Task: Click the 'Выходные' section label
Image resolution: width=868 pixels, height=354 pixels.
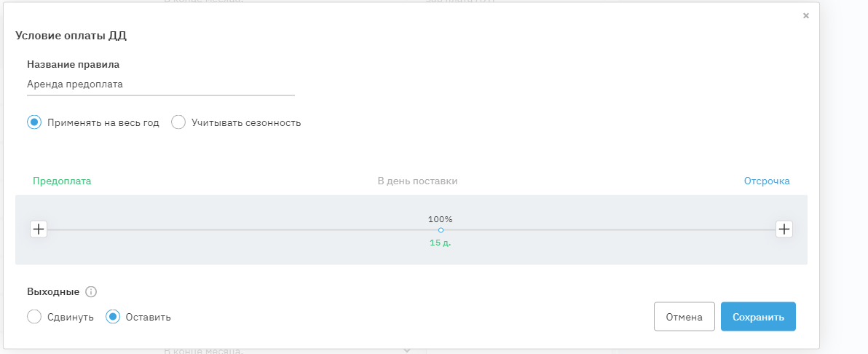Action: tap(53, 292)
